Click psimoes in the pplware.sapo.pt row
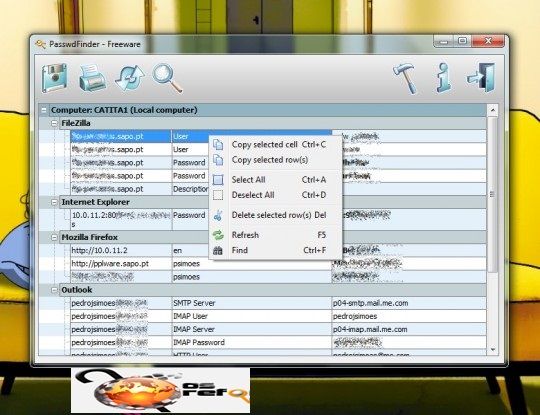This screenshot has width=540, height=415. 251,264
